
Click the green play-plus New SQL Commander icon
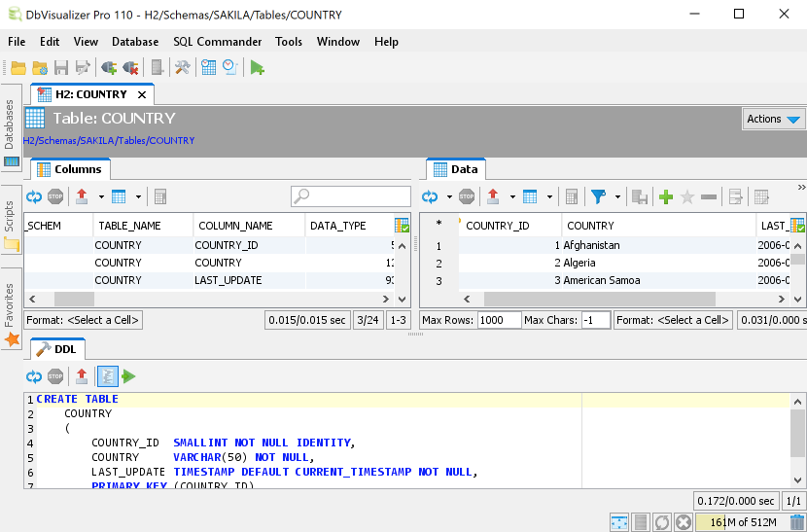coord(257,67)
